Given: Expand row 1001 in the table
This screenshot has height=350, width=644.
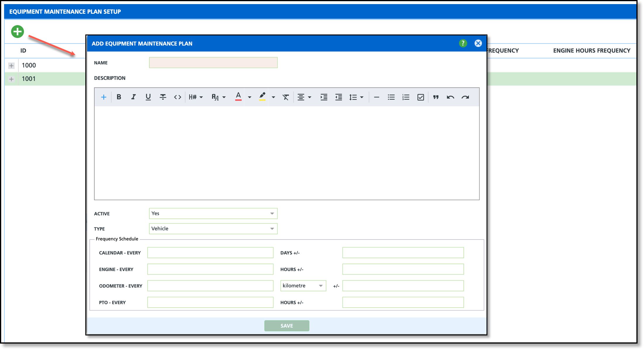Looking at the screenshot, I should pos(11,79).
